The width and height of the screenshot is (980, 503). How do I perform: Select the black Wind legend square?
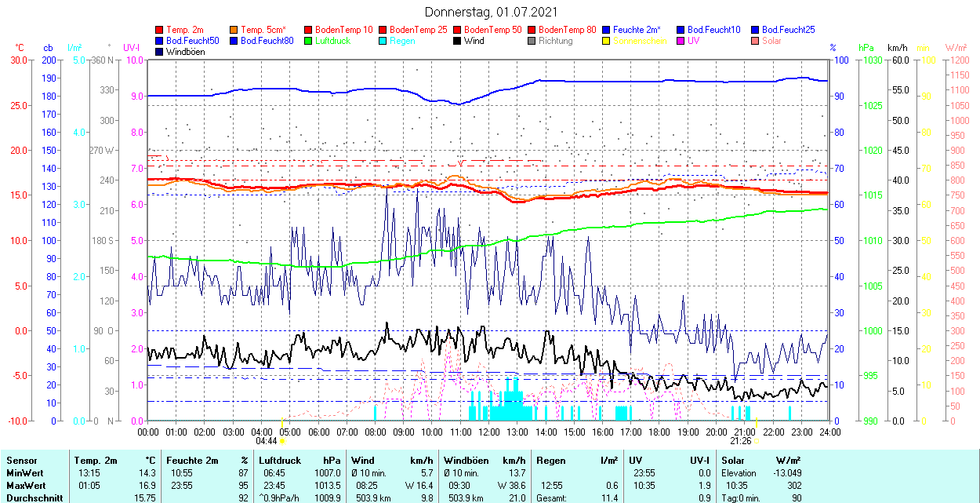click(x=458, y=41)
